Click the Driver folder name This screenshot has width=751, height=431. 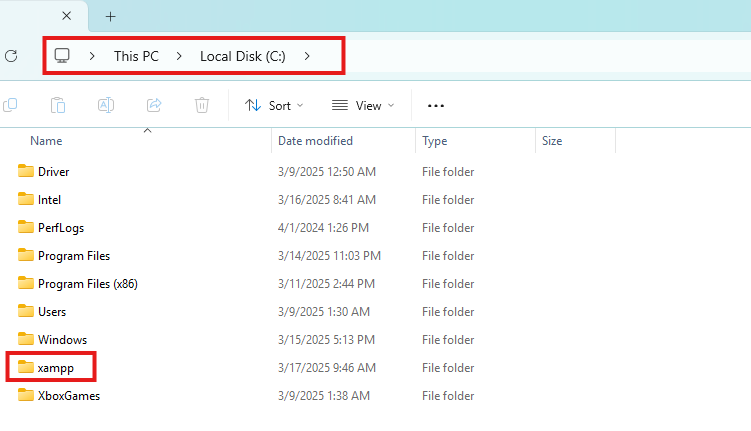[x=54, y=171]
